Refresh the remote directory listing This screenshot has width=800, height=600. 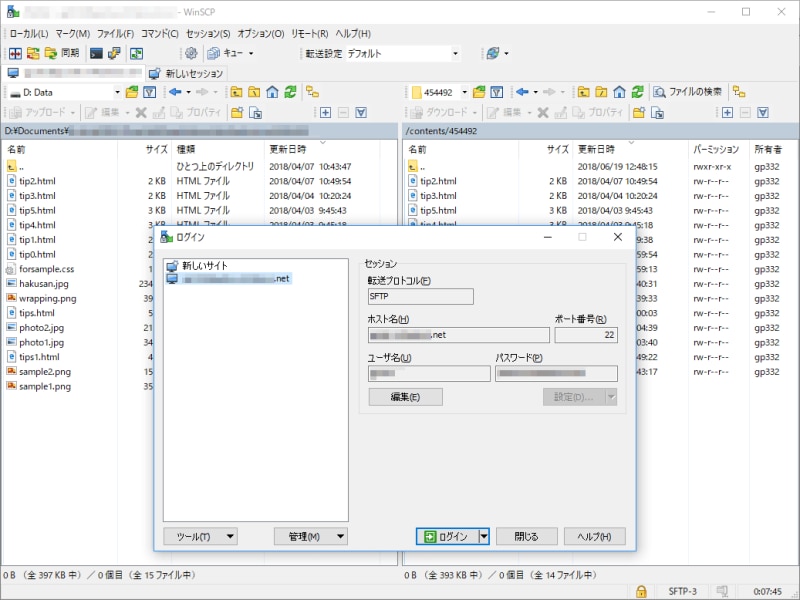pos(636,92)
